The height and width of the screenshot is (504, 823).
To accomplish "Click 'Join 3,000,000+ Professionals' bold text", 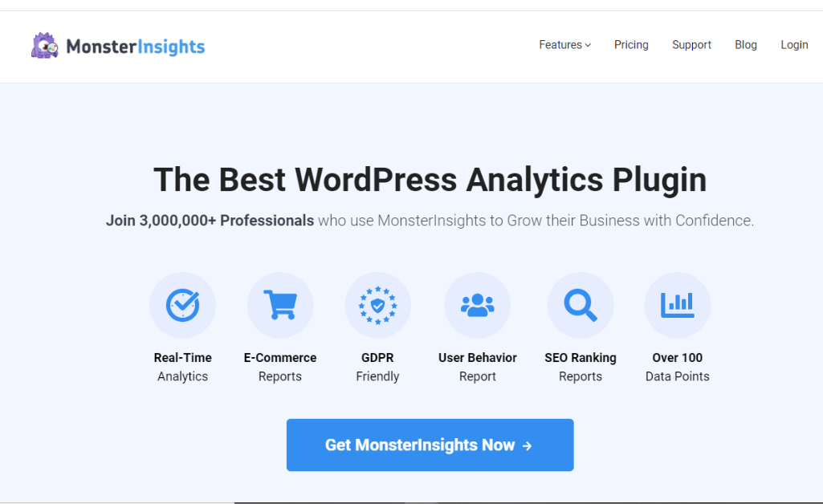I will pos(210,220).
